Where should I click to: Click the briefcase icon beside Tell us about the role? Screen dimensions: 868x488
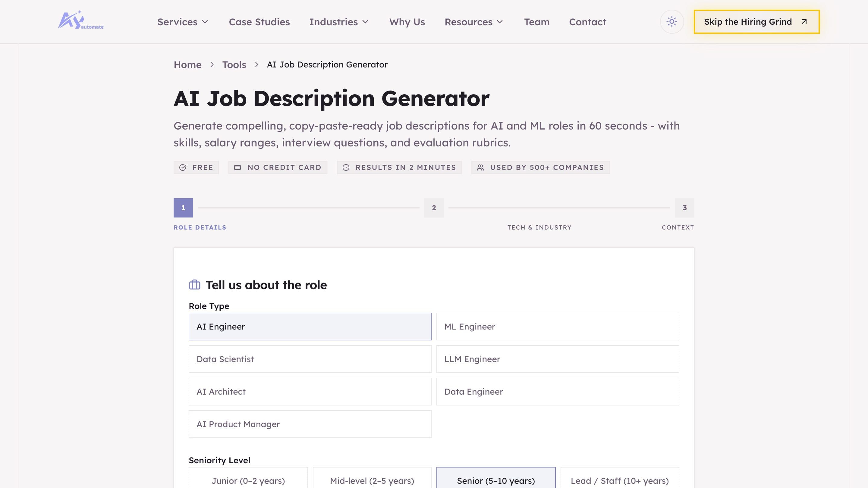194,285
